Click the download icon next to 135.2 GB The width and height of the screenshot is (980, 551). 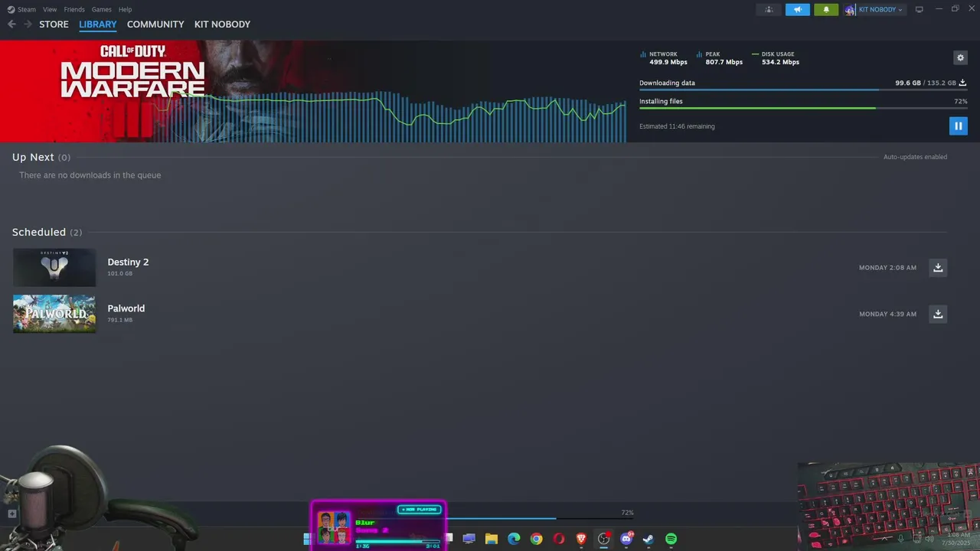(963, 83)
